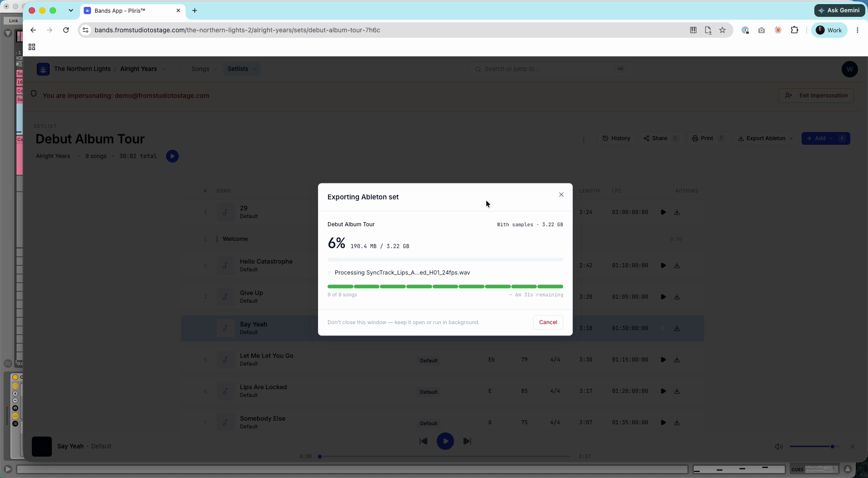The width and height of the screenshot is (868, 478).
Task: Cancel the Ableton export
Action: pyautogui.click(x=548, y=322)
